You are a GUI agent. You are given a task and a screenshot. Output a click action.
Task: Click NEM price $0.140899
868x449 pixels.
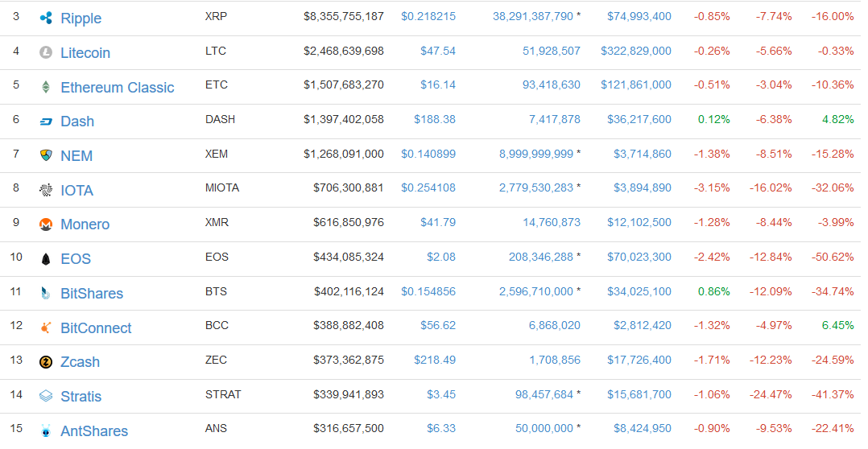click(428, 154)
